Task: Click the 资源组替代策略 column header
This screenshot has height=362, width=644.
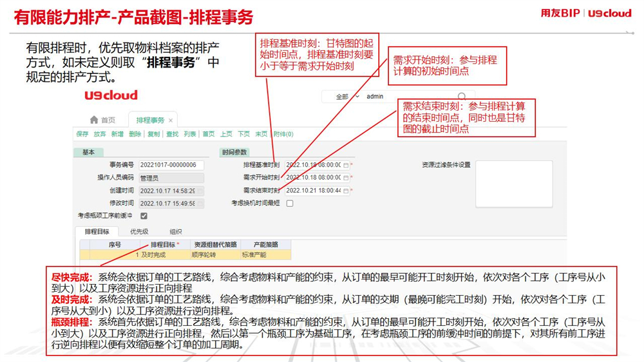Action: click(x=215, y=245)
